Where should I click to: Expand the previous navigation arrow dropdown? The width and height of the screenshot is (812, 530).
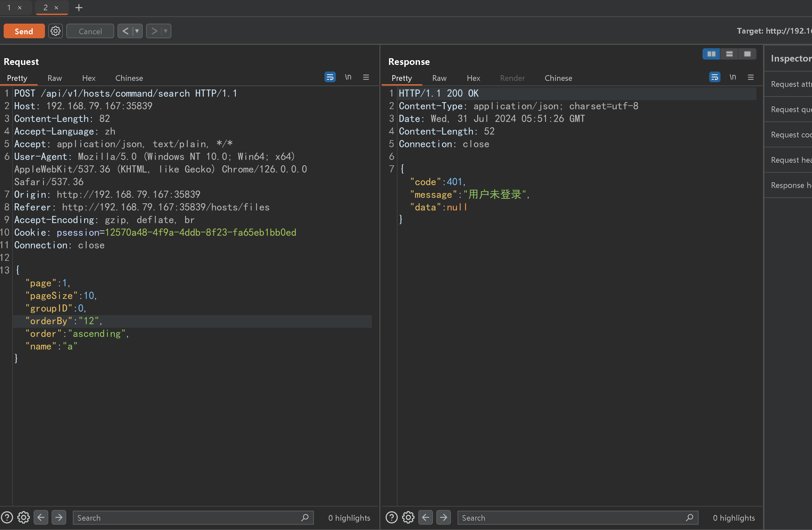point(137,31)
